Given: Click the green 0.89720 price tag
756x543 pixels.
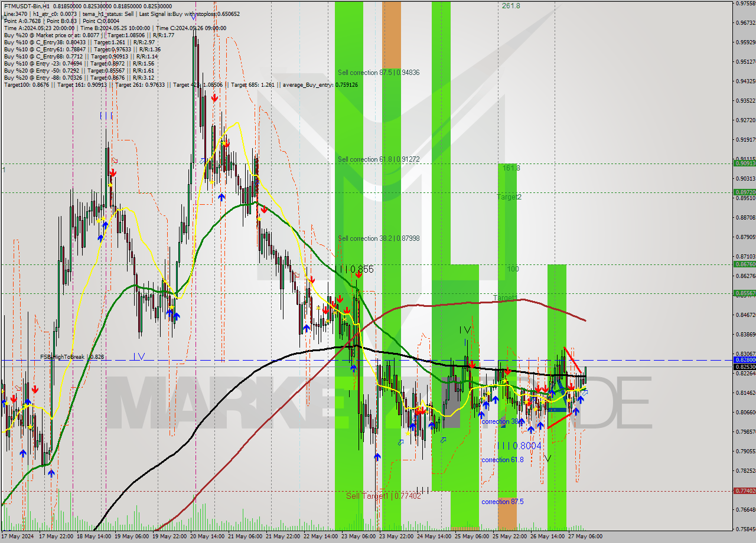Looking at the screenshot, I should tap(744, 192).
